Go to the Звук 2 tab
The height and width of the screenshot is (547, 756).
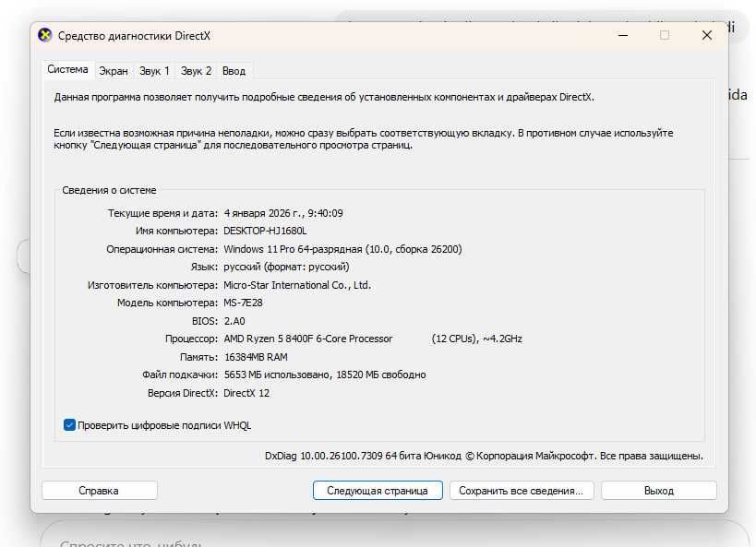(x=196, y=71)
